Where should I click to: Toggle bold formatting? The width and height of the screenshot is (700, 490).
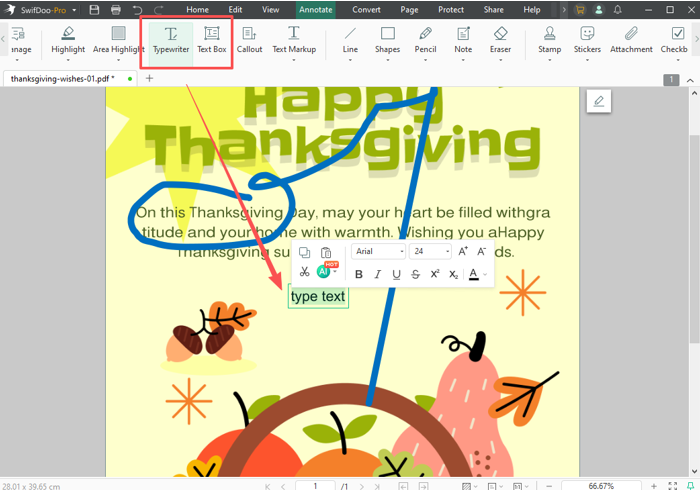click(358, 274)
